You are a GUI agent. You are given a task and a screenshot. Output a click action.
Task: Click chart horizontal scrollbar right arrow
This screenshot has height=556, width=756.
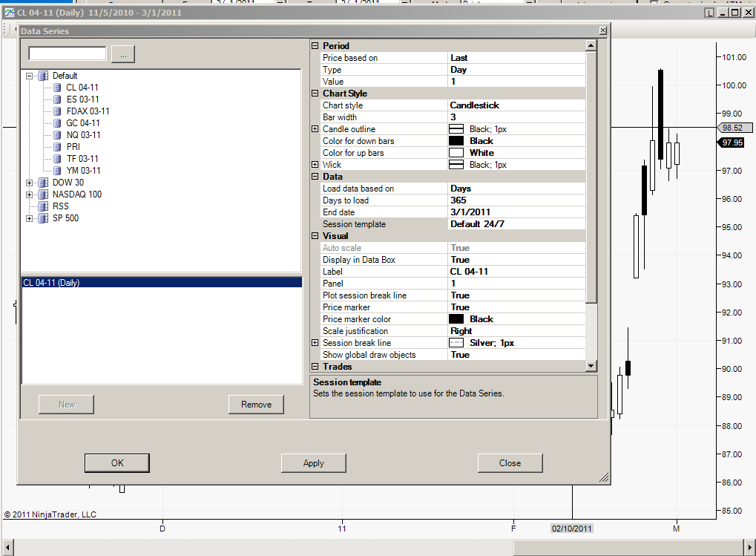click(750, 548)
